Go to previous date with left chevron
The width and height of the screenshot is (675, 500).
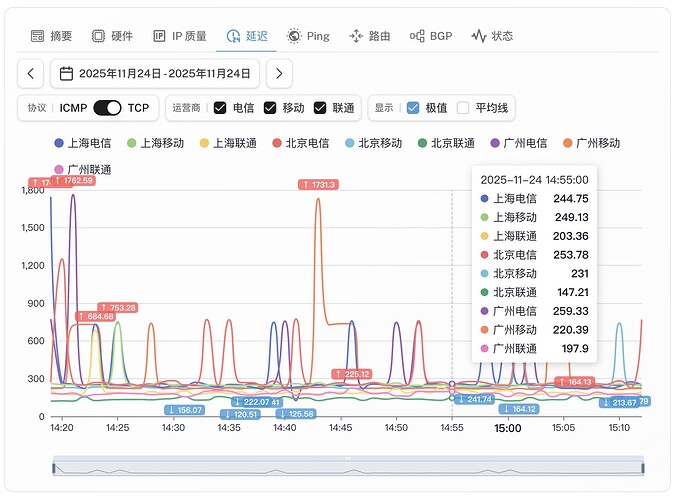tap(31, 74)
